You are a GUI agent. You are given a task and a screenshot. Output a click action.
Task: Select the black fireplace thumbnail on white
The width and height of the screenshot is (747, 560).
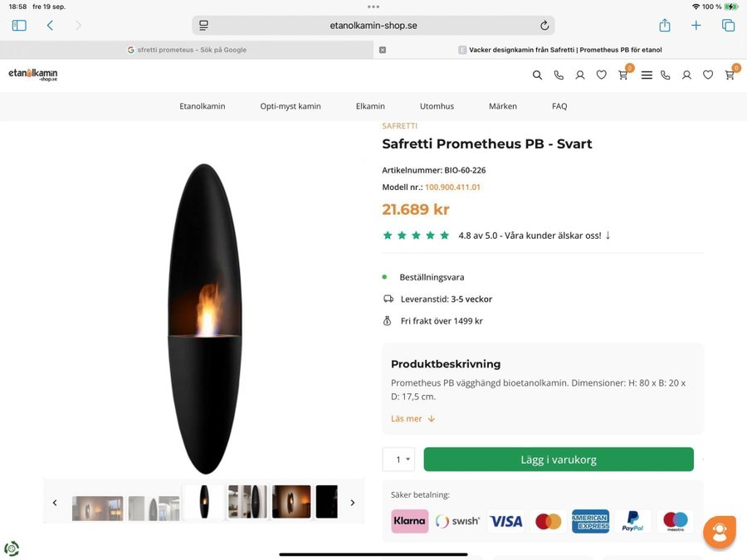[204, 502]
